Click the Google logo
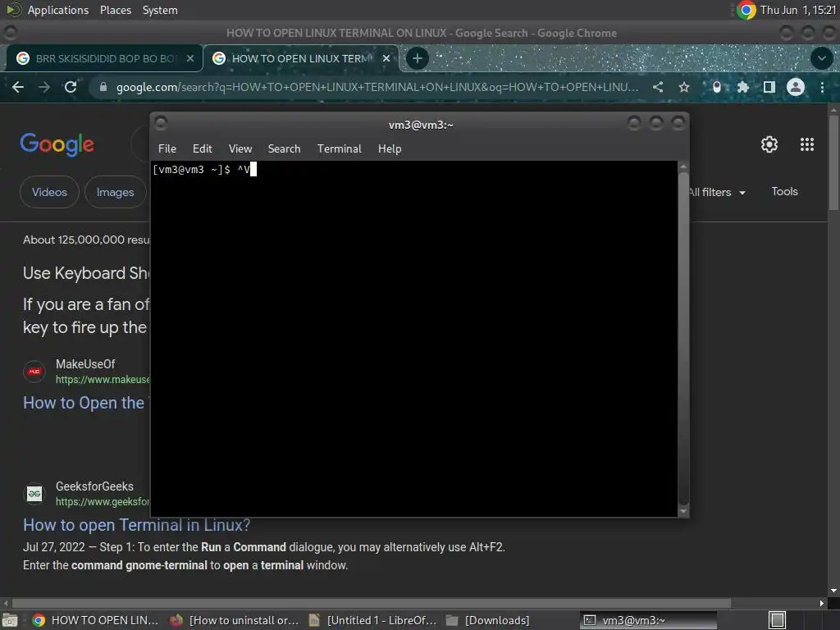 pos(57,144)
